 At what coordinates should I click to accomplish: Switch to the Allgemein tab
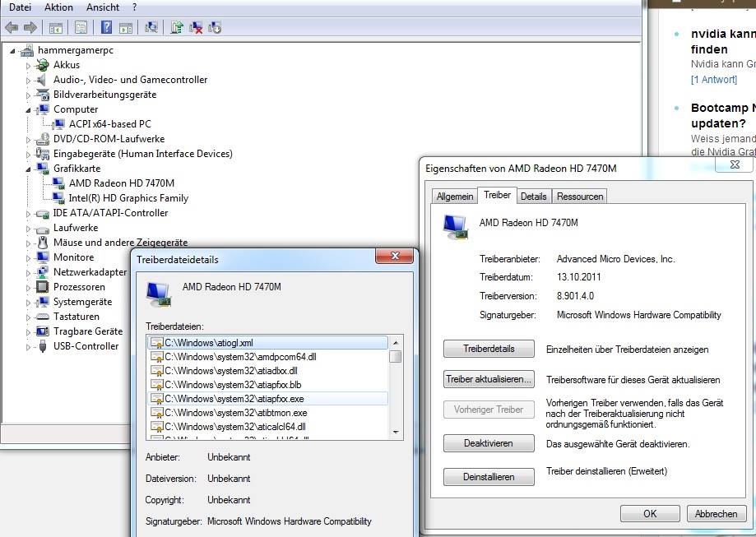pyautogui.click(x=455, y=197)
